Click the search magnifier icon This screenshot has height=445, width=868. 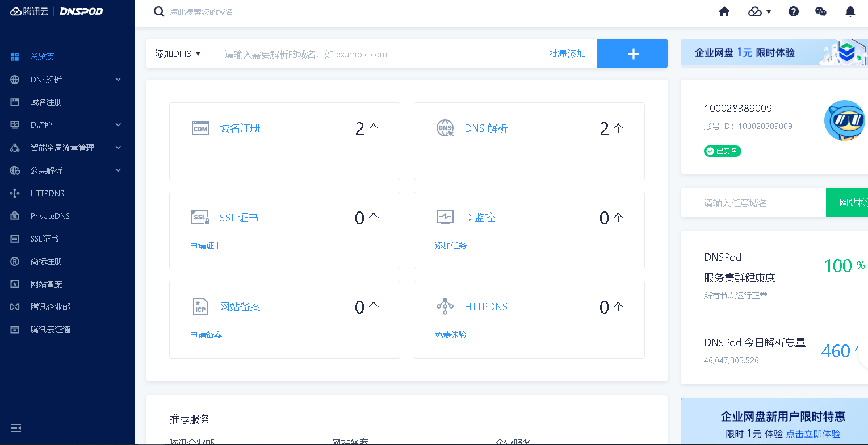(159, 11)
